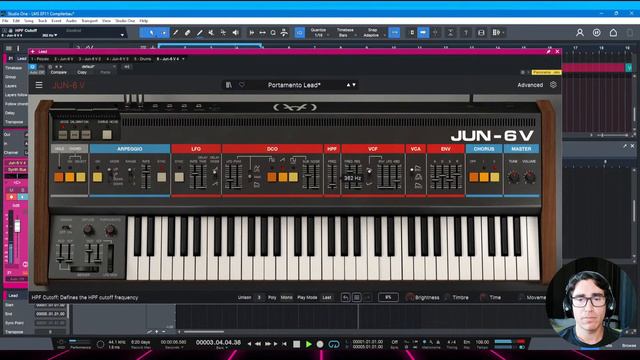Select the Line draw tool
Screen dimensions: 640x360
point(199,33)
